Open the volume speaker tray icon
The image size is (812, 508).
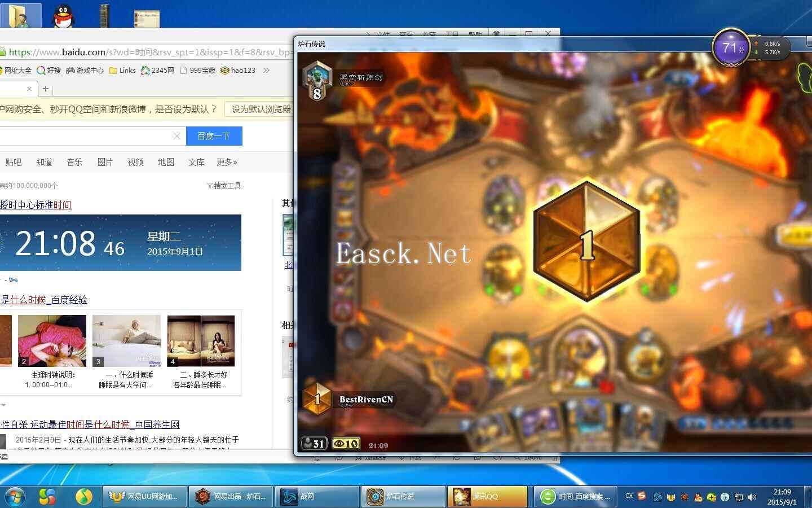(752, 497)
